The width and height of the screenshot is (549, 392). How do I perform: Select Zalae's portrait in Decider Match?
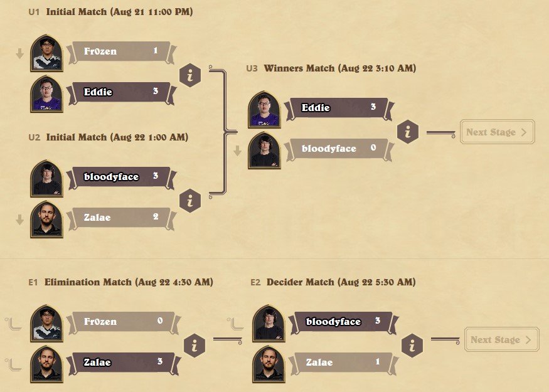pos(269,364)
